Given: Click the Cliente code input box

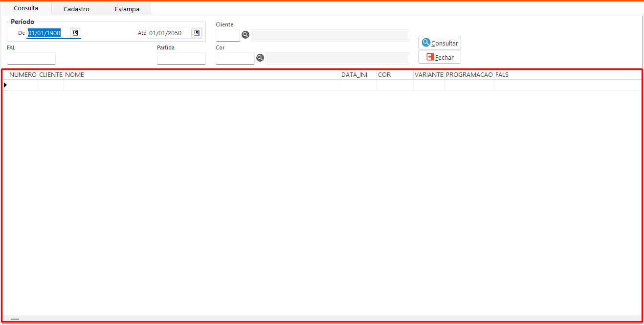Looking at the screenshot, I should tap(227, 35).
